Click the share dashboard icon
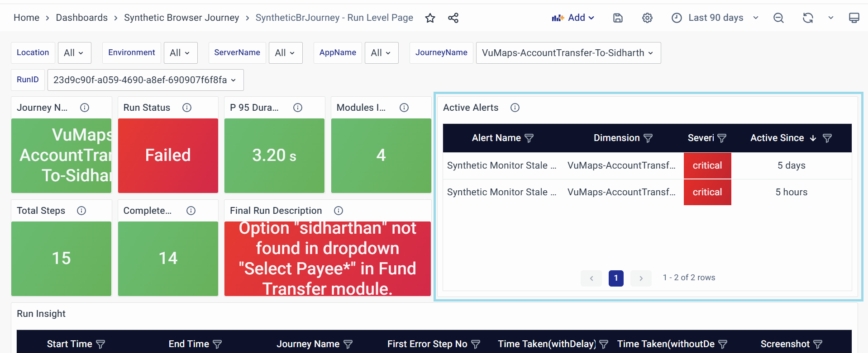 [453, 18]
